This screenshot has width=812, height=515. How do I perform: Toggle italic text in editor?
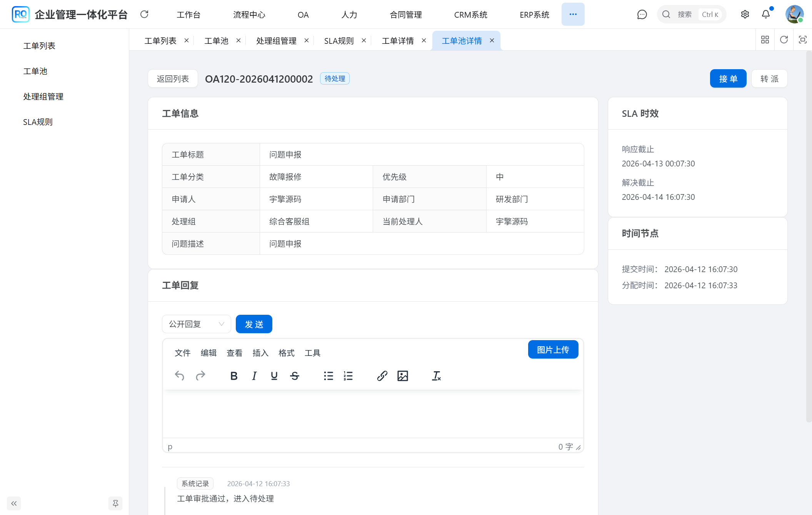coord(254,376)
